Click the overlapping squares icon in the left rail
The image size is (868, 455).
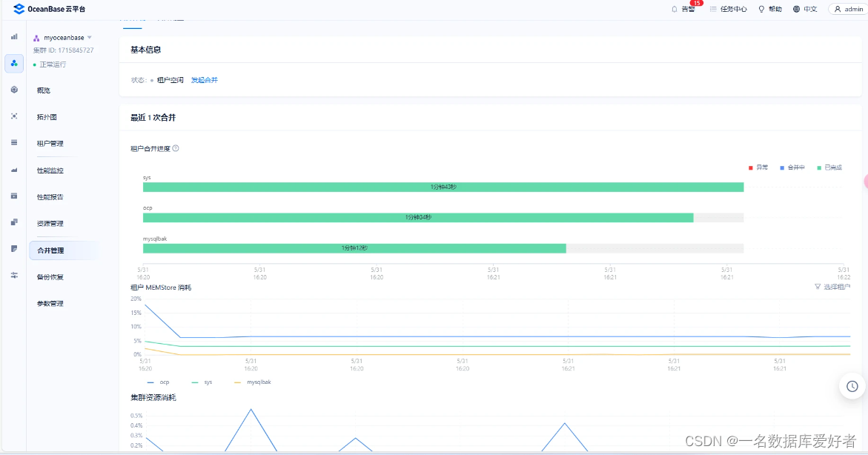(x=14, y=222)
